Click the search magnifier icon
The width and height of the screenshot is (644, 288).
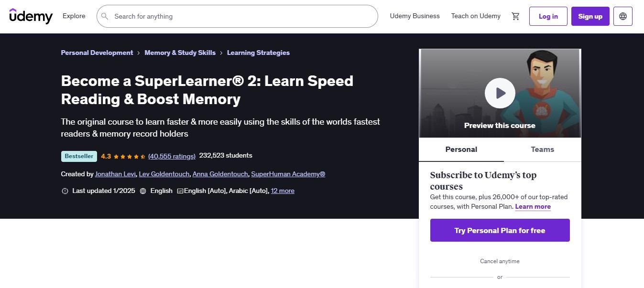(105, 16)
